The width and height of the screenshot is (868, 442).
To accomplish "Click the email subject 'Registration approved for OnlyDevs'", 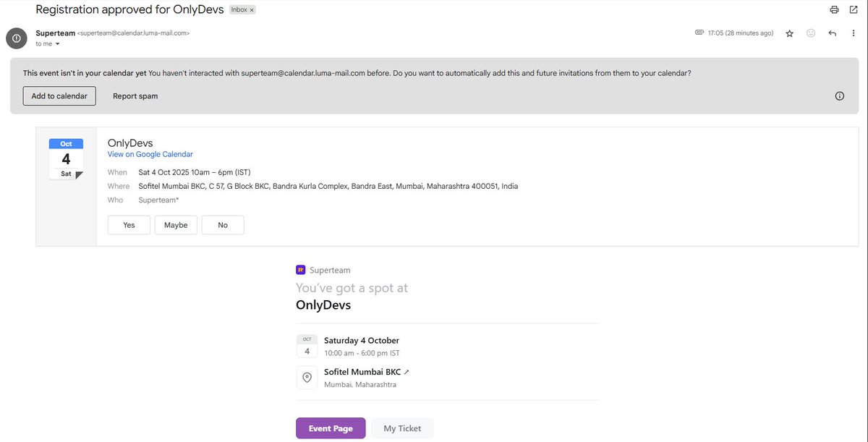I will point(129,10).
